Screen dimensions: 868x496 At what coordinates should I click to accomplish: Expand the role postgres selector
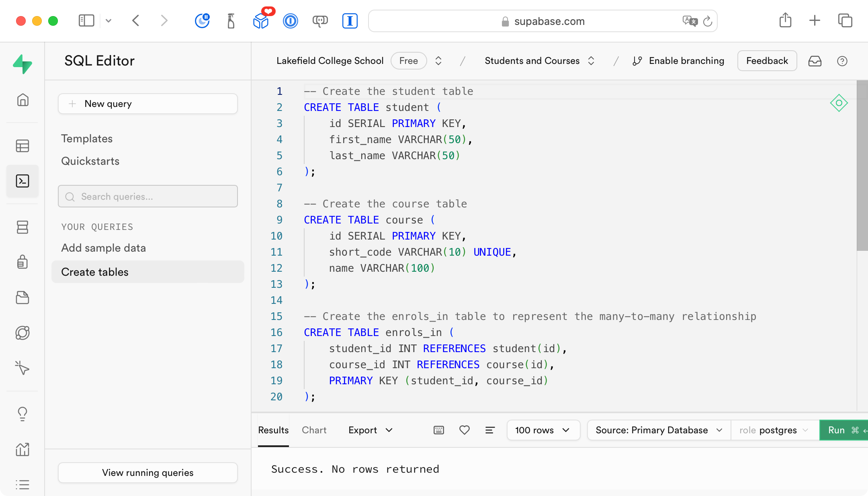pos(774,430)
